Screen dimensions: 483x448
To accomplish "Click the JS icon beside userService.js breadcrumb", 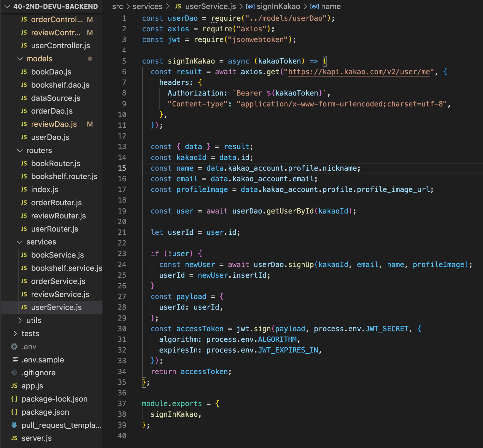I will 178,7.
